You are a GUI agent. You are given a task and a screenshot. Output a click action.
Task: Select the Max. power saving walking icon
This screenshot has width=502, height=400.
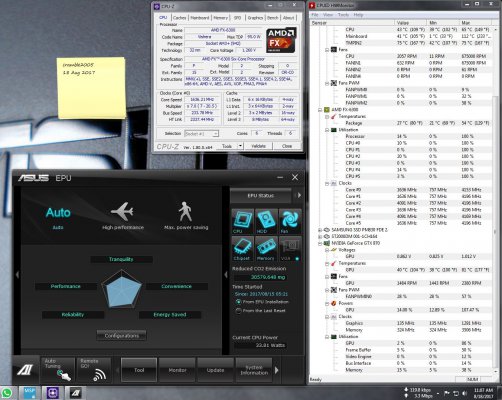[185, 211]
